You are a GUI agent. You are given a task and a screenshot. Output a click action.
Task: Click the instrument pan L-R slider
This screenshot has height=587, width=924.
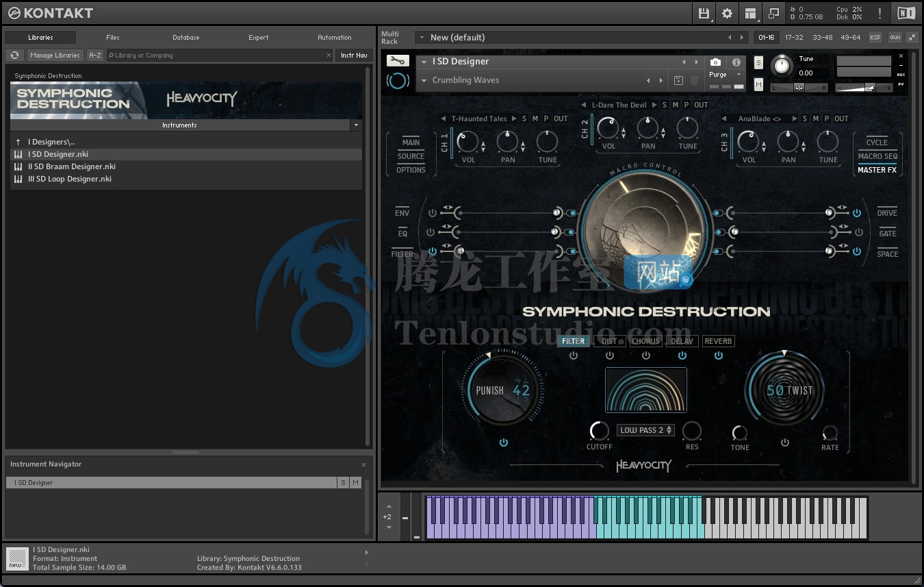pyautogui.click(x=799, y=88)
